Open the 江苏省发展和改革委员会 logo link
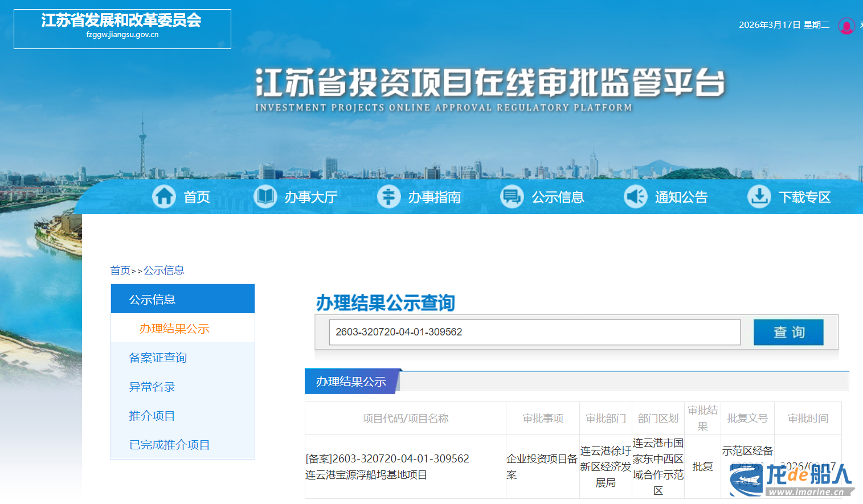Screen dimensions: 863x504 tap(122, 28)
